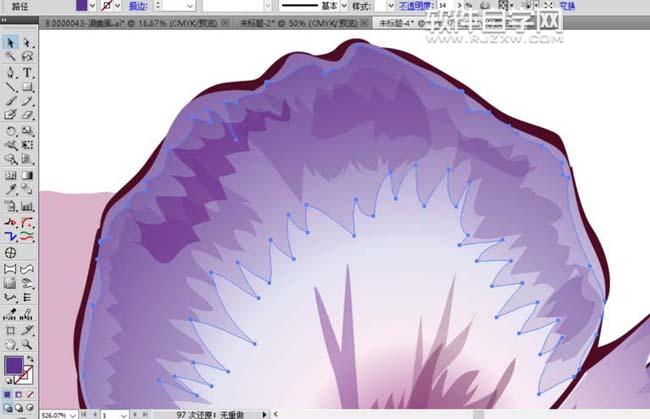The height and width of the screenshot is (419, 650).
Task: Open the 变换 transform panel link
Action: 568,5
